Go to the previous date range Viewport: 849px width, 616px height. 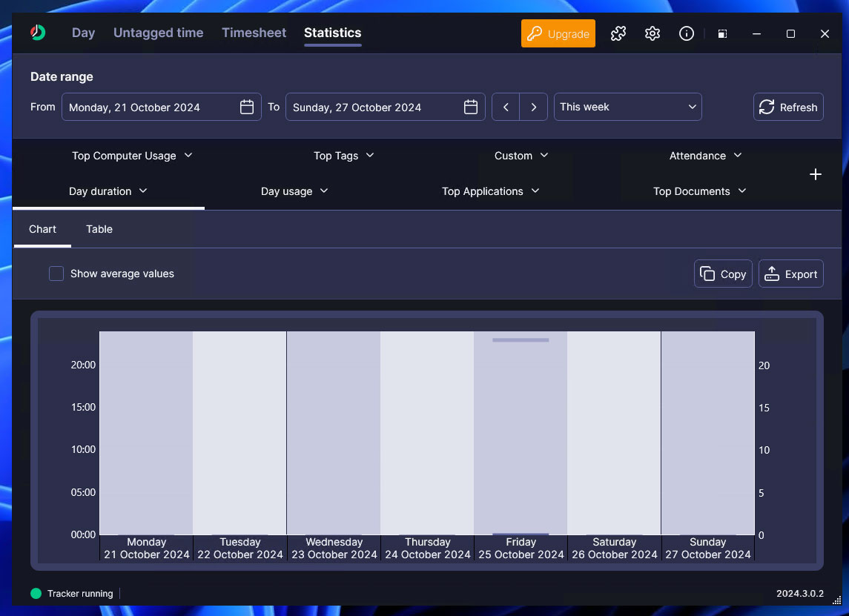[506, 107]
